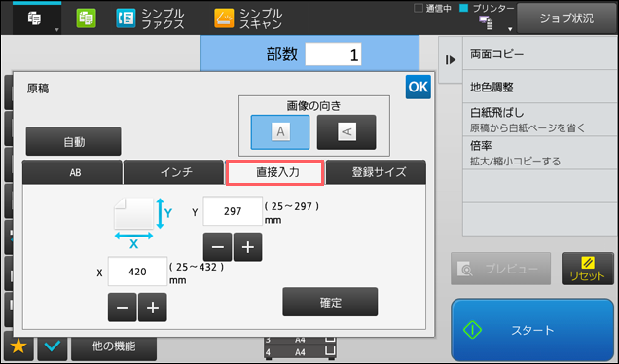Select 白紙飛ばし option

pos(540,120)
